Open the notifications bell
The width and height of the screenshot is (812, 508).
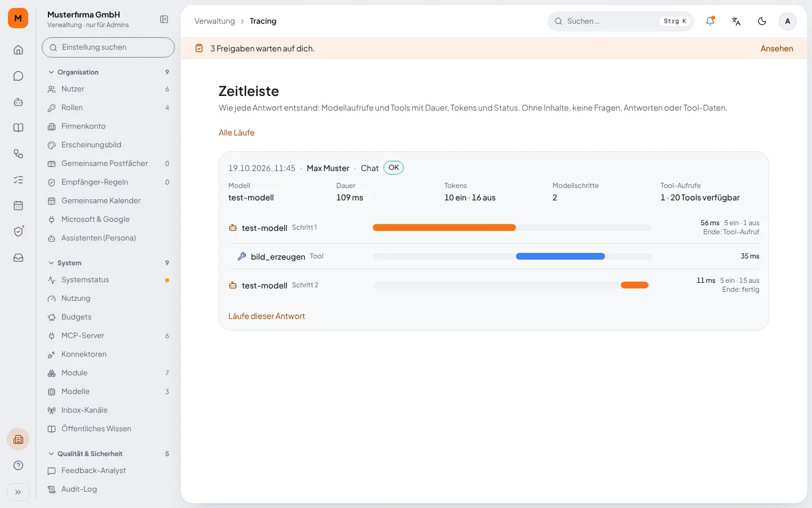710,21
